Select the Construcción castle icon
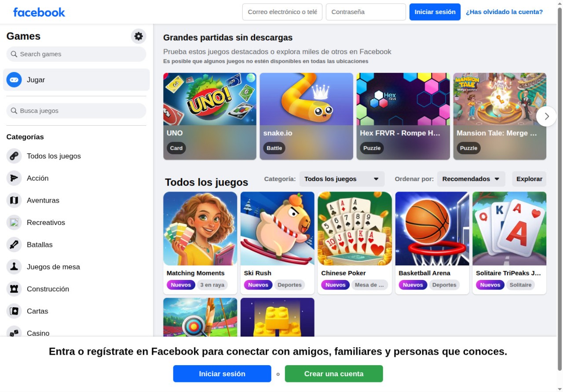This screenshot has height=392, width=563. tap(14, 289)
